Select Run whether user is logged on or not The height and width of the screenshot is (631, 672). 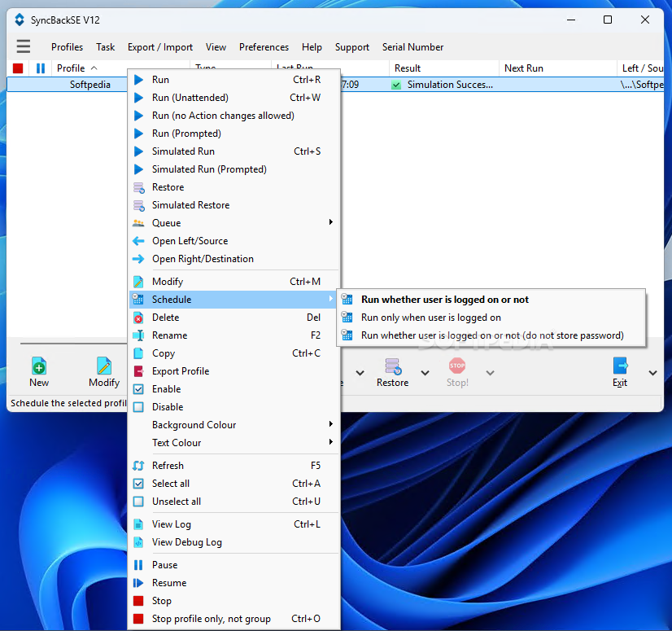click(491, 300)
